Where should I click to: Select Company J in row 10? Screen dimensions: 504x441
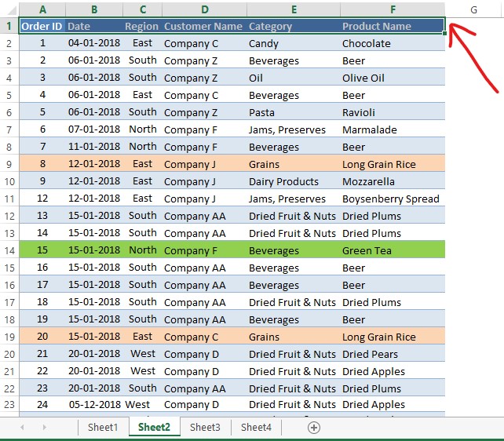205,181
